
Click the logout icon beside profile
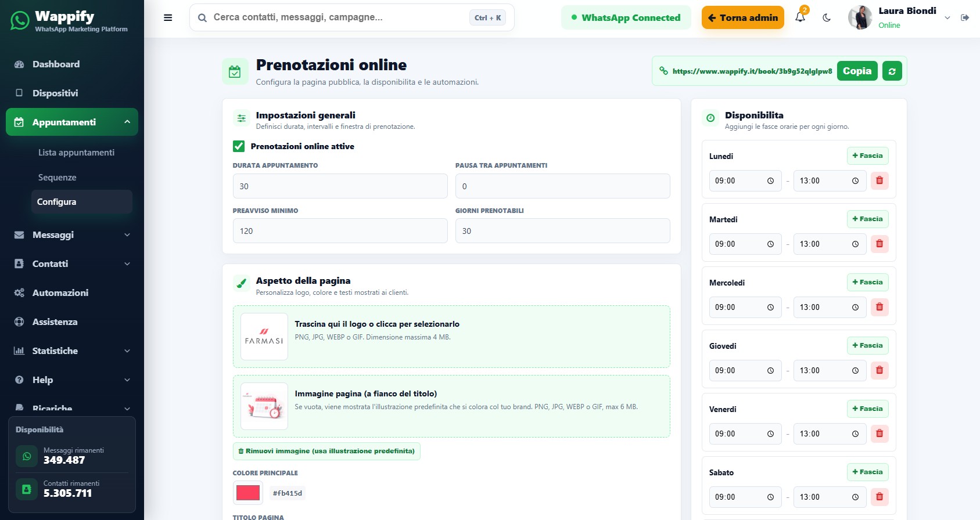[x=965, y=17]
